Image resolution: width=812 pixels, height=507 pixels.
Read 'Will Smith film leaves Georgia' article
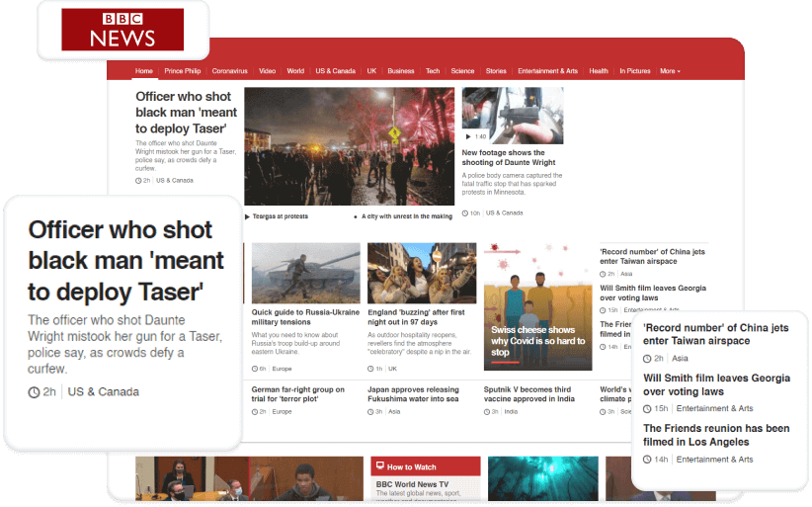click(x=716, y=384)
